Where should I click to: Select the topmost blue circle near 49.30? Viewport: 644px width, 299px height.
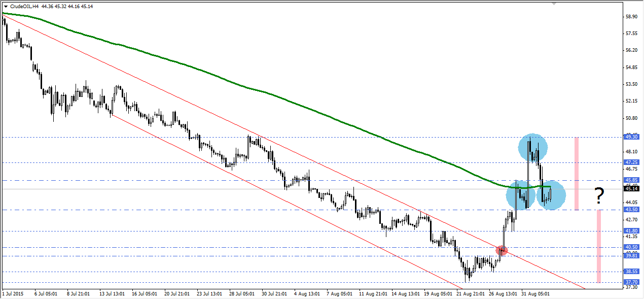pyautogui.click(x=533, y=147)
